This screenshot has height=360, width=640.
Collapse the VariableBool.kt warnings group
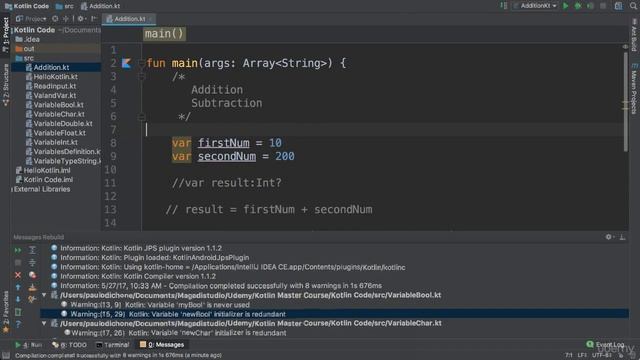click(44, 295)
